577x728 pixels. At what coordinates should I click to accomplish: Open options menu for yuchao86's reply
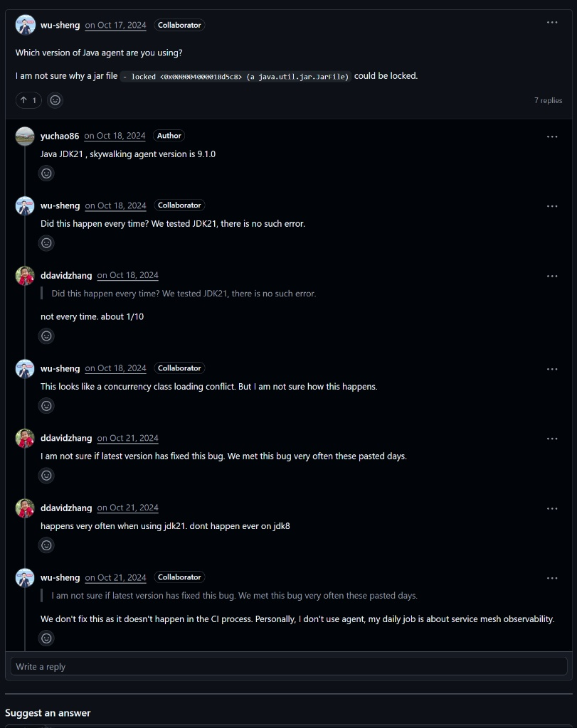(552, 136)
